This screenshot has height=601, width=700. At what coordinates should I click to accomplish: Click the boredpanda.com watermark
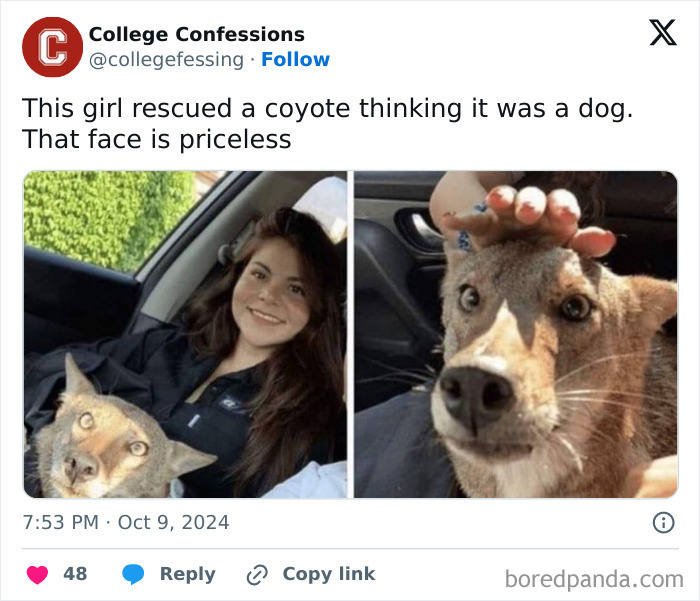[x=594, y=580]
